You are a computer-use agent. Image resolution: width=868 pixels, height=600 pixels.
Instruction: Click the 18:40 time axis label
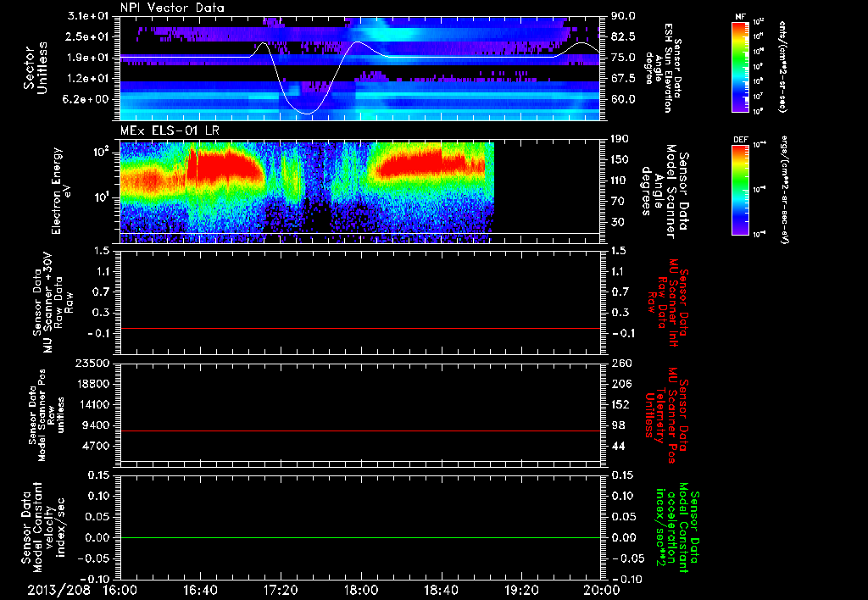tap(441, 590)
